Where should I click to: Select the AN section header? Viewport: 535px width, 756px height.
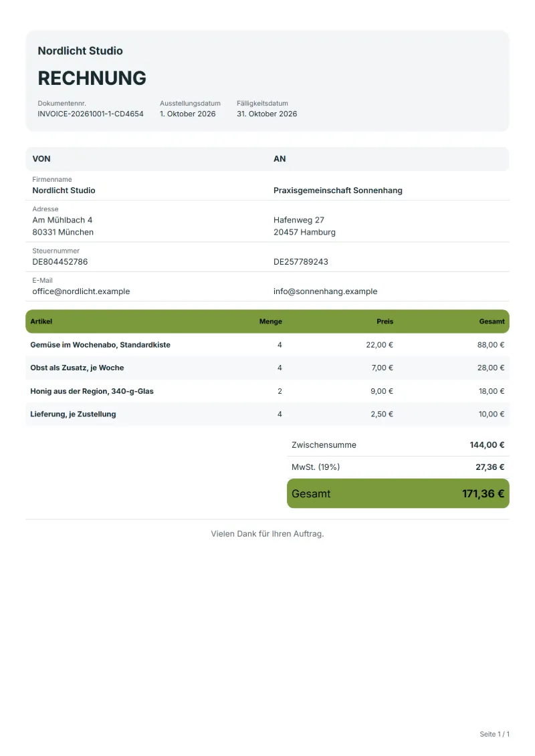280,158
